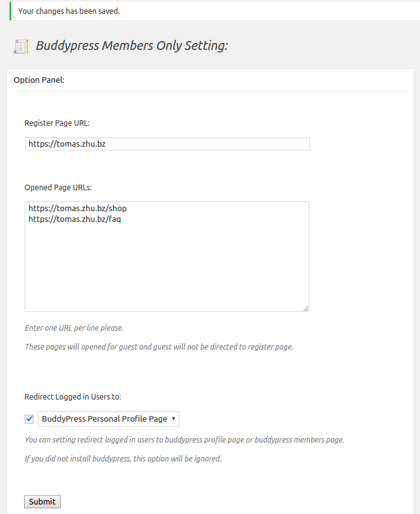This screenshot has width=420, height=514.
Task: Click the Option Panel header
Action: [x=39, y=80]
